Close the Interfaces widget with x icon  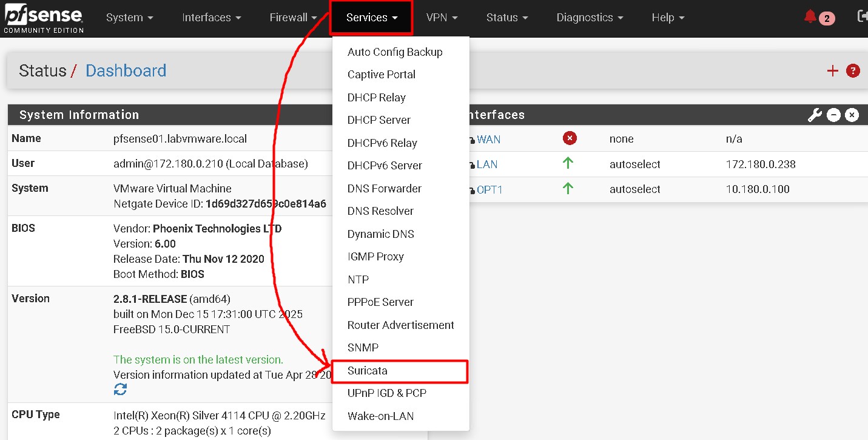[852, 114]
